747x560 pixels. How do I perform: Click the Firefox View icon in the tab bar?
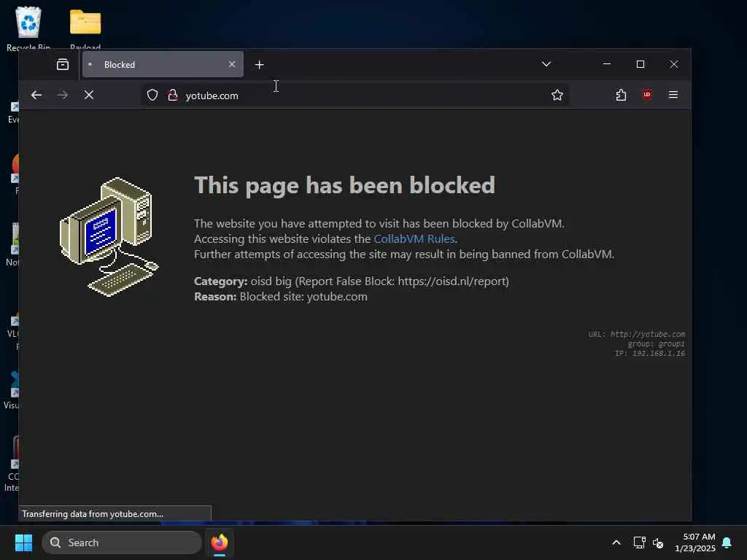63,64
